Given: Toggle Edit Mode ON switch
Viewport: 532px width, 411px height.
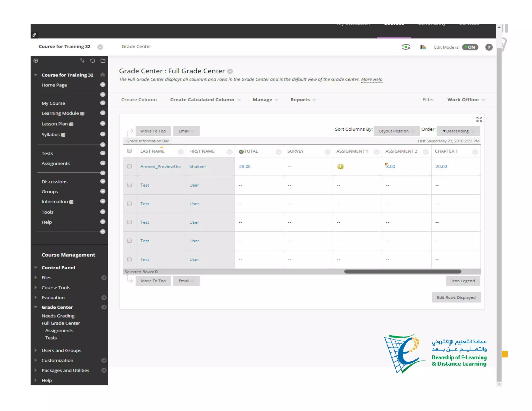Looking at the screenshot, I should coord(470,47).
